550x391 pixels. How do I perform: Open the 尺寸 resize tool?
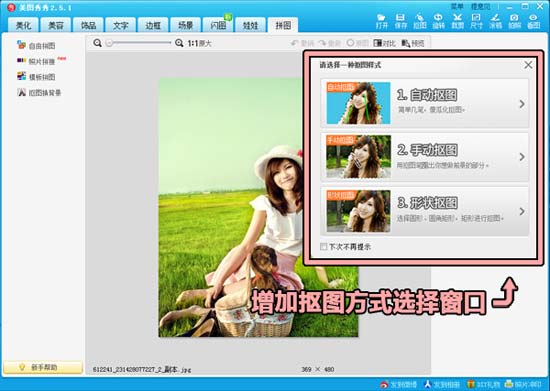click(x=476, y=21)
